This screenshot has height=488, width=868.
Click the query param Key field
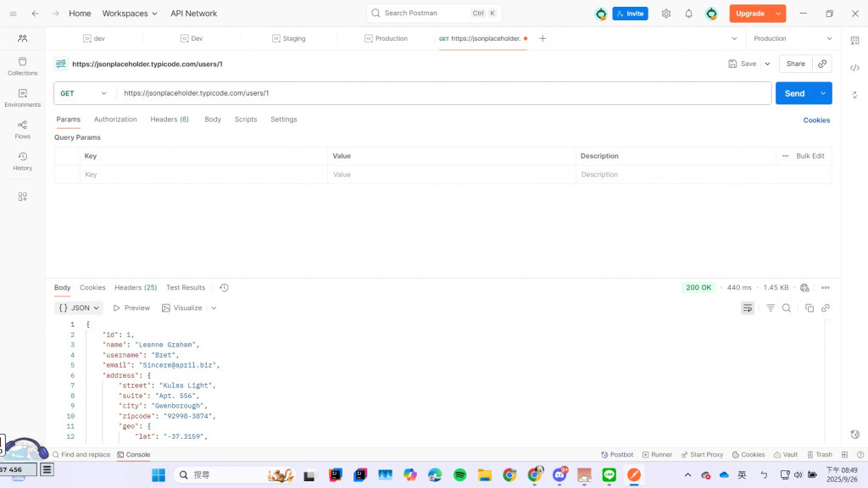[x=203, y=175]
